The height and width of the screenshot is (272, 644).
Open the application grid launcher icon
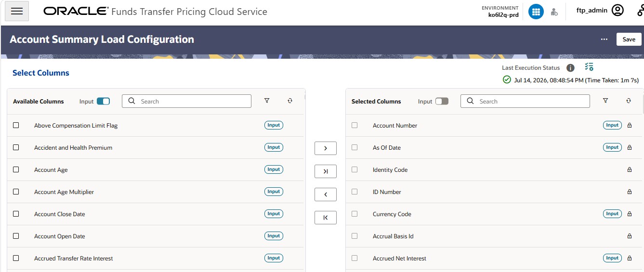[536, 12]
